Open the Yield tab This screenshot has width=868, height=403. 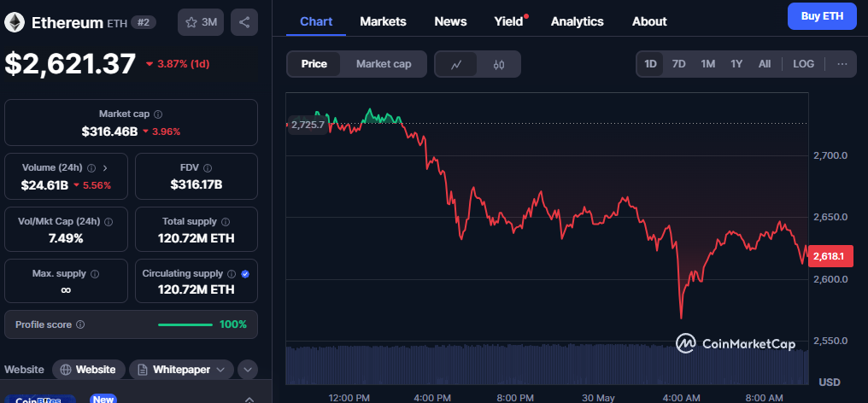[508, 21]
